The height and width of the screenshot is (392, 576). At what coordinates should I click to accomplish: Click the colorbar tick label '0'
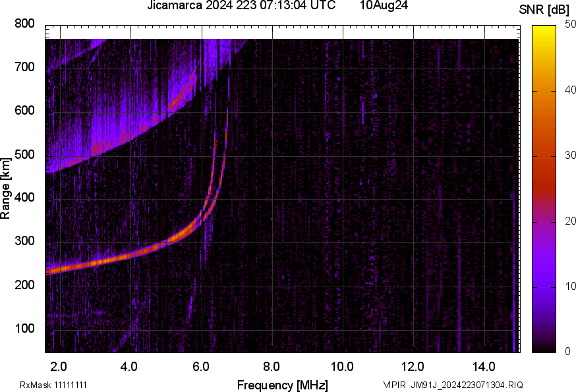pos(567,352)
